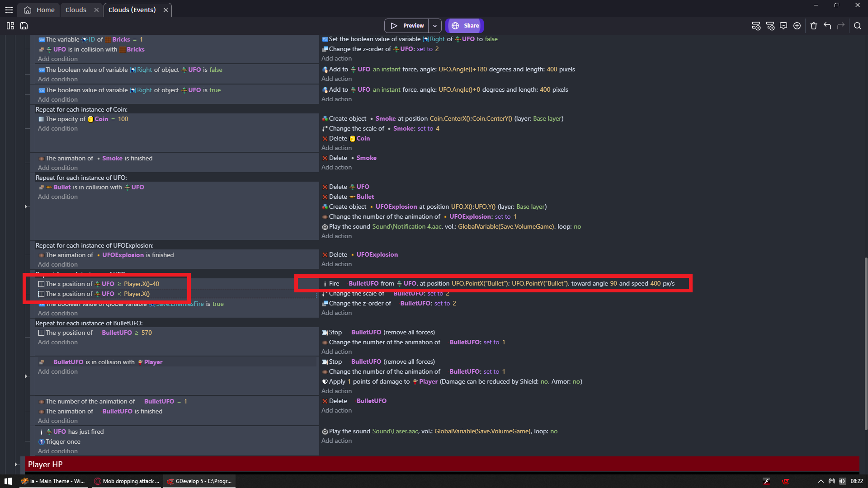Click the Share button
Screen dimensions: 868x488
(465, 26)
